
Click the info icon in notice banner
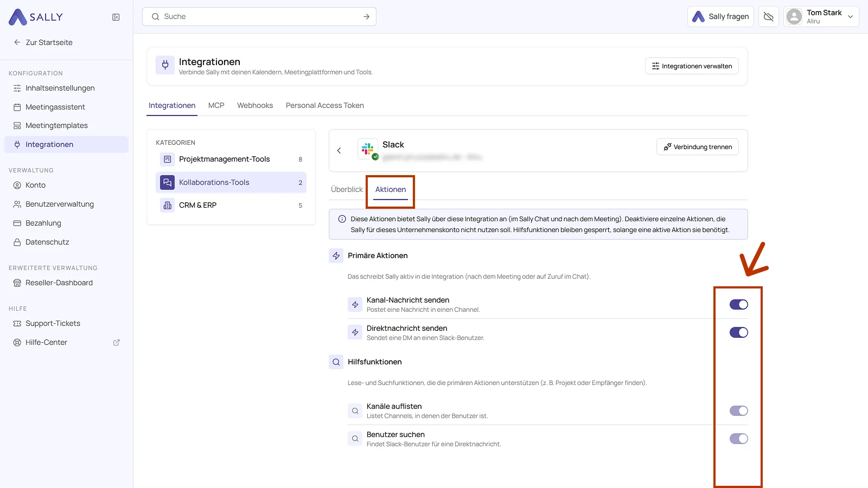[x=342, y=219]
